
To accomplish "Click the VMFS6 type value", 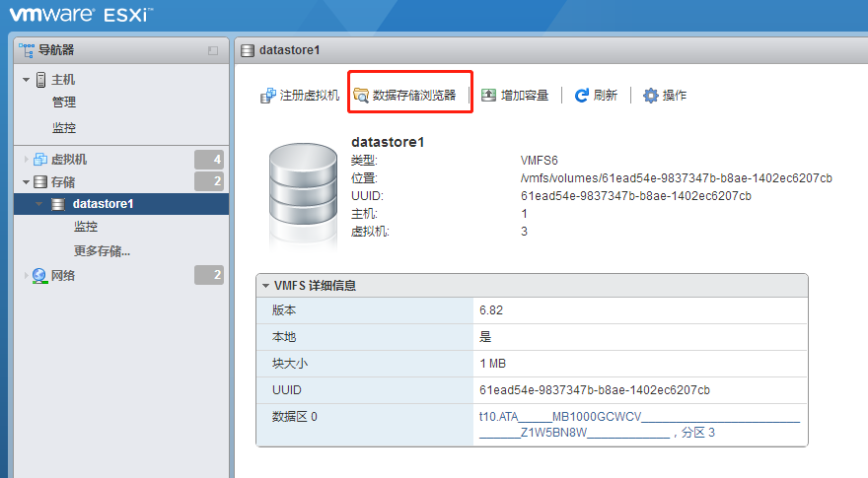I will (x=540, y=161).
